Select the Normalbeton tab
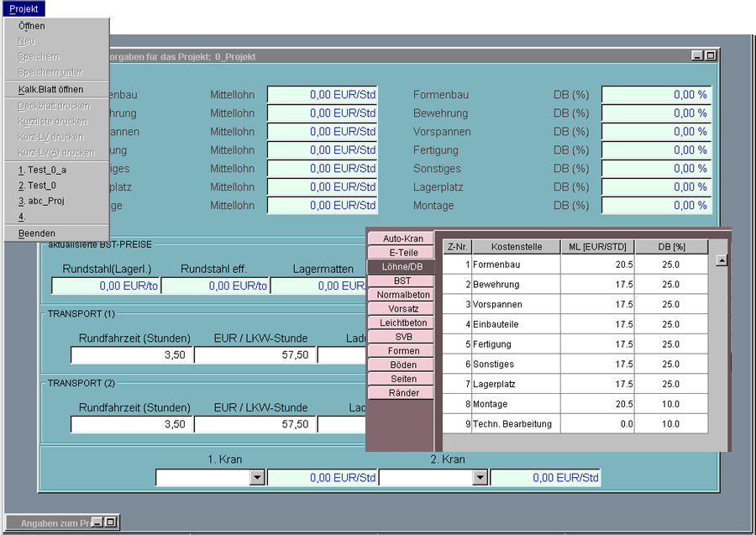This screenshot has height=535, width=756. (401, 295)
